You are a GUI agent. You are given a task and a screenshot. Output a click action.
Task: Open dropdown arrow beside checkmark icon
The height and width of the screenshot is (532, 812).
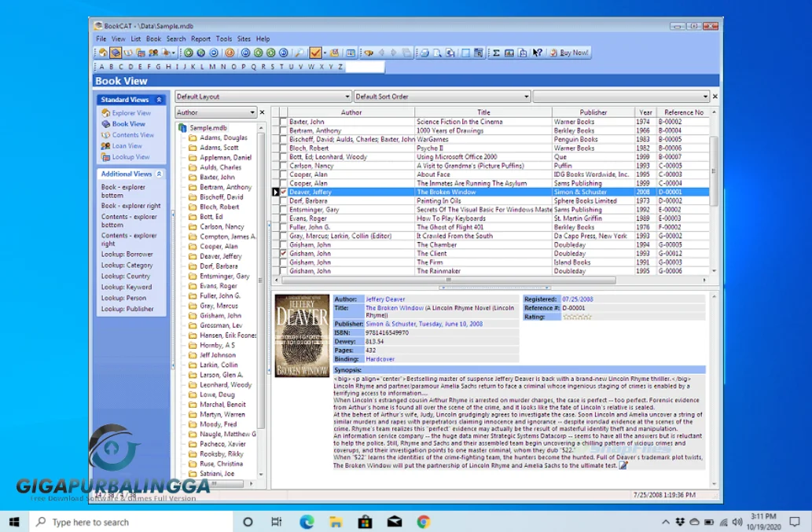(x=325, y=53)
